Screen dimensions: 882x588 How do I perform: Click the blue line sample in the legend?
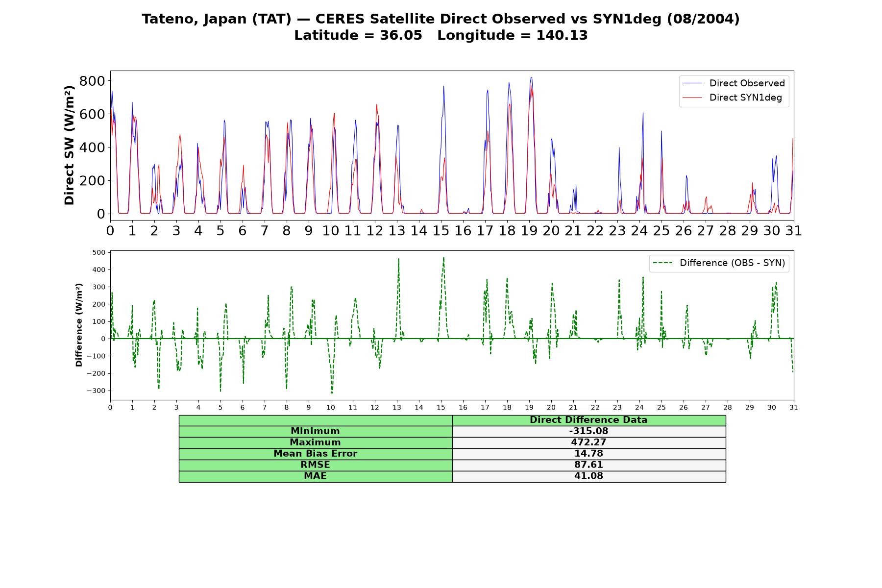coord(692,83)
